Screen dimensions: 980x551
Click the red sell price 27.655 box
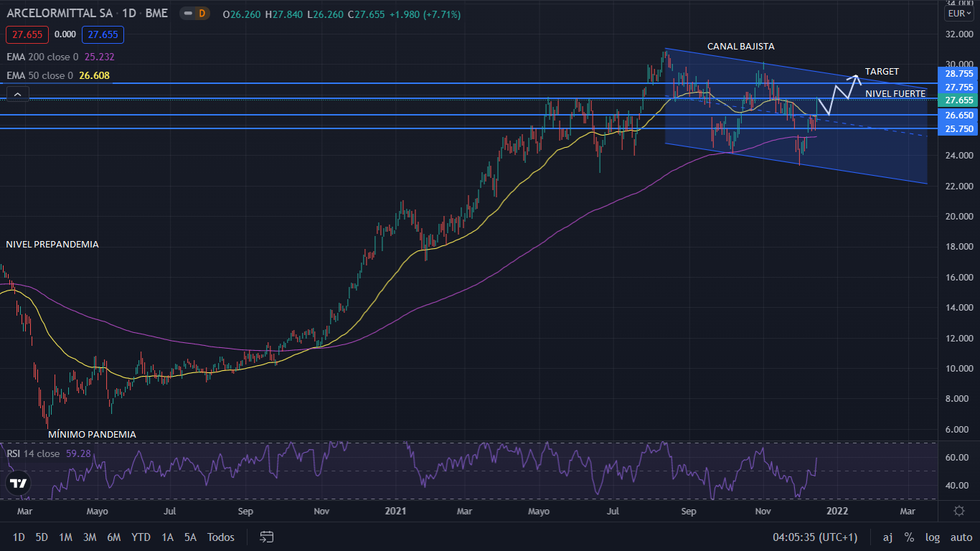point(27,34)
